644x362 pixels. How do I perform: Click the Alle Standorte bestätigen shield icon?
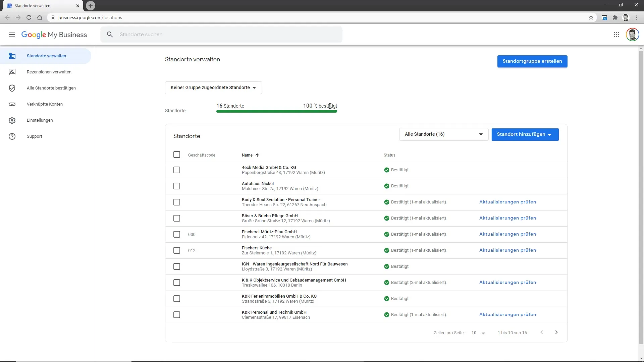coord(12,88)
